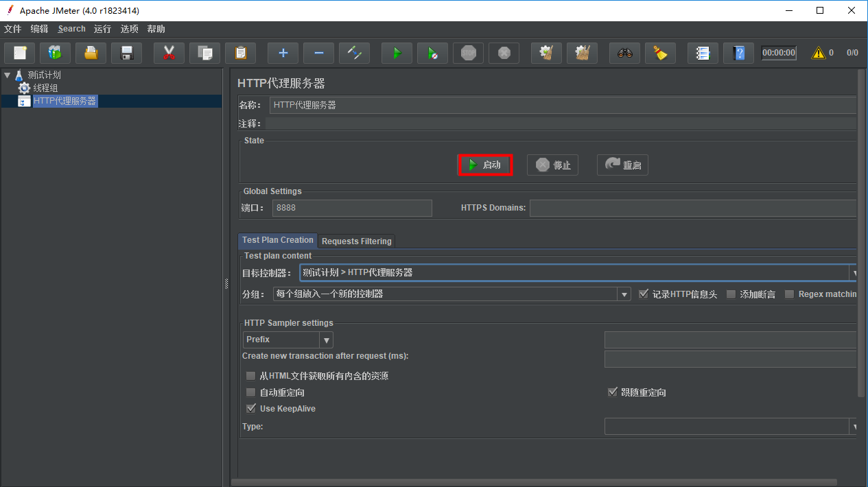Click the binoculars Search icon
The height and width of the screenshot is (487, 868).
click(x=624, y=53)
